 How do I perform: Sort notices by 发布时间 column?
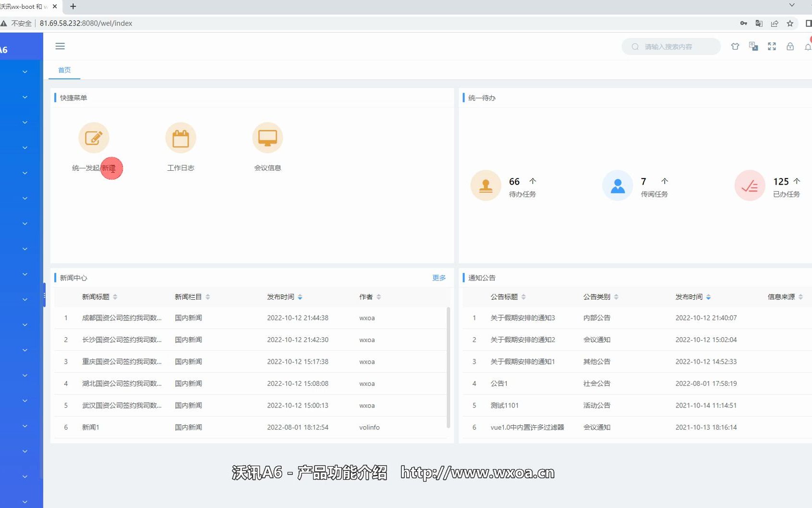coord(709,297)
